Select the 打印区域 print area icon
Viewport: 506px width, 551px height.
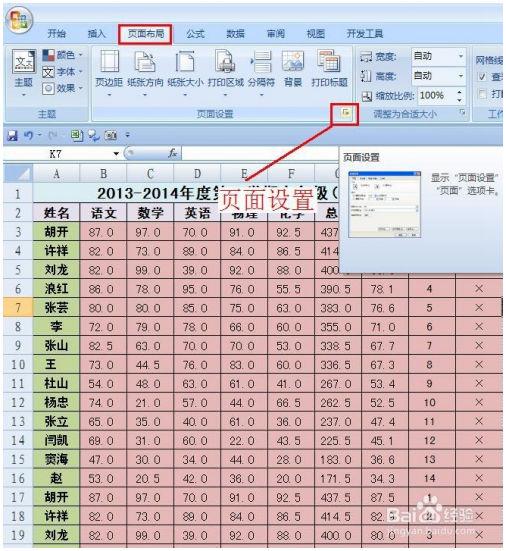click(225, 73)
